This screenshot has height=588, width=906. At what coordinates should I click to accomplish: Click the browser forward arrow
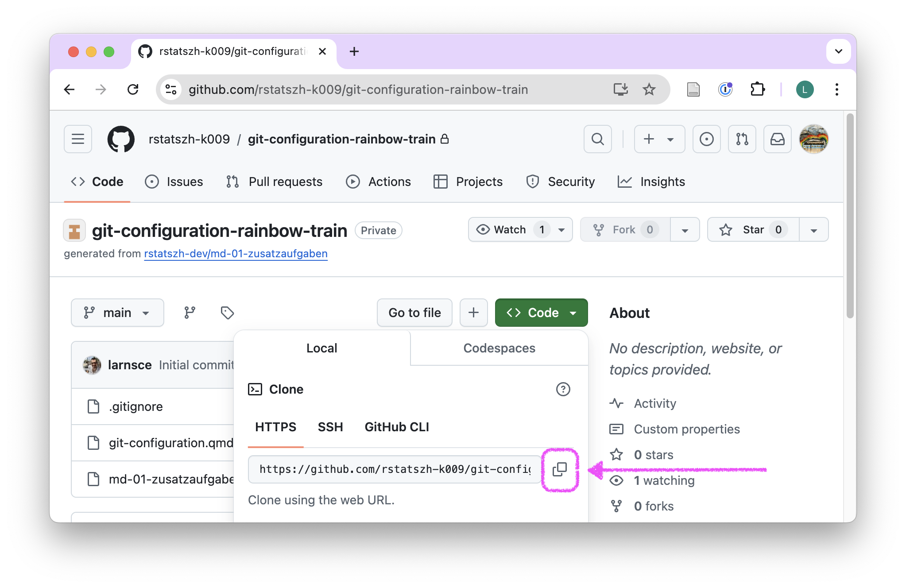[101, 89]
